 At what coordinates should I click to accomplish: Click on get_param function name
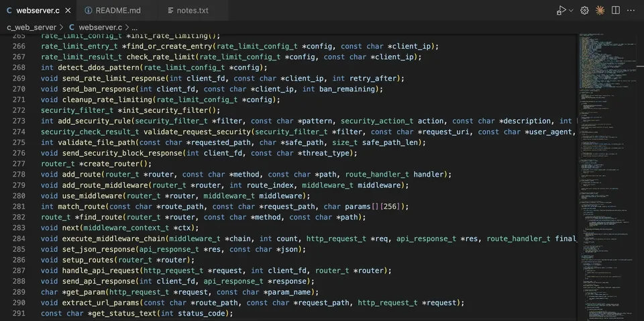[x=86, y=292]
